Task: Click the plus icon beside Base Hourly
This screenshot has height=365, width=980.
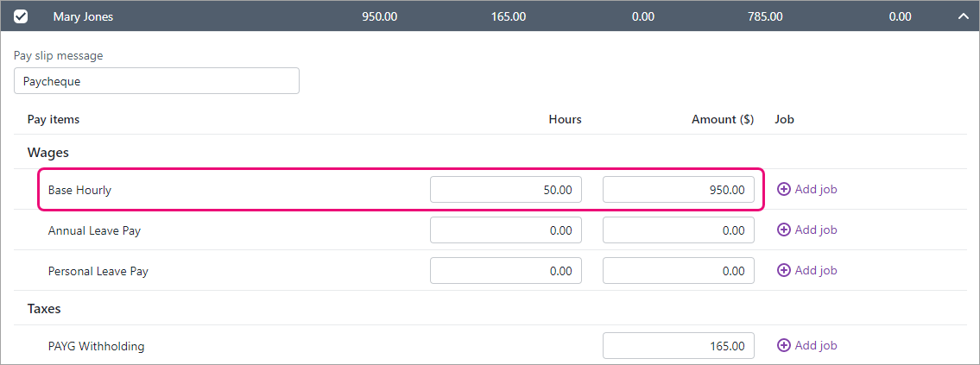Action: (784, 189)
